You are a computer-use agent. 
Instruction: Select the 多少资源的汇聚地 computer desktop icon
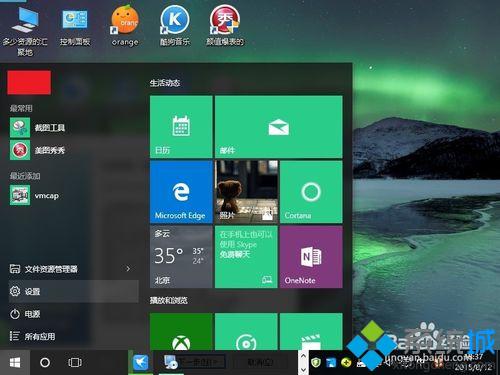click(25, 32)
